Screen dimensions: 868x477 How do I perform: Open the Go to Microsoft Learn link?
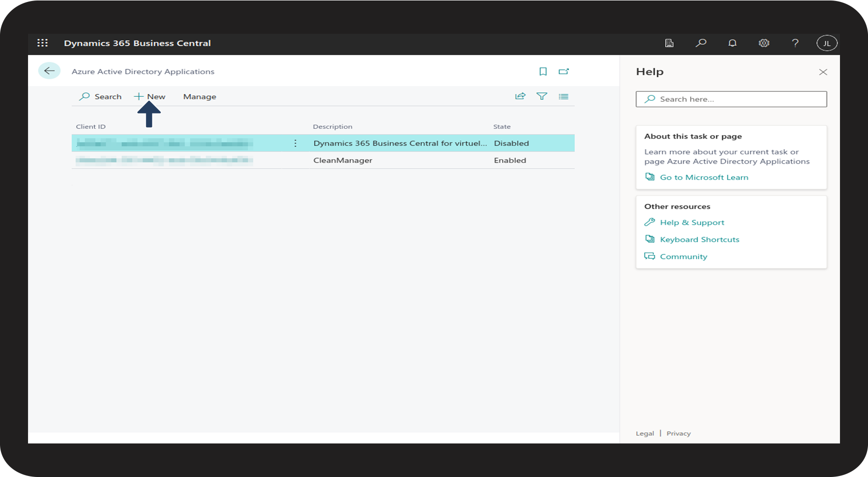[703, 177]
